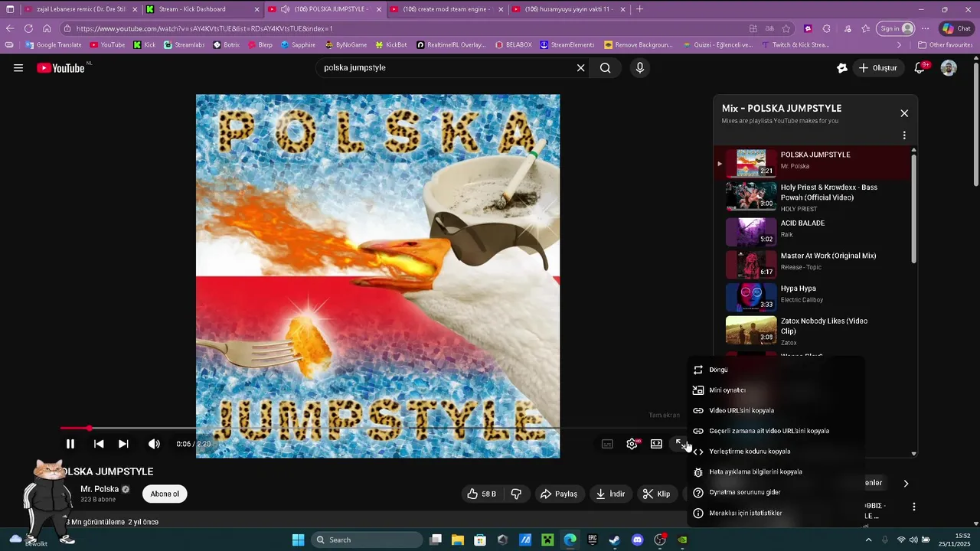Choose 'Oynatma sorununu gider' menu entry
980x551 pixels.
(776, 493)
